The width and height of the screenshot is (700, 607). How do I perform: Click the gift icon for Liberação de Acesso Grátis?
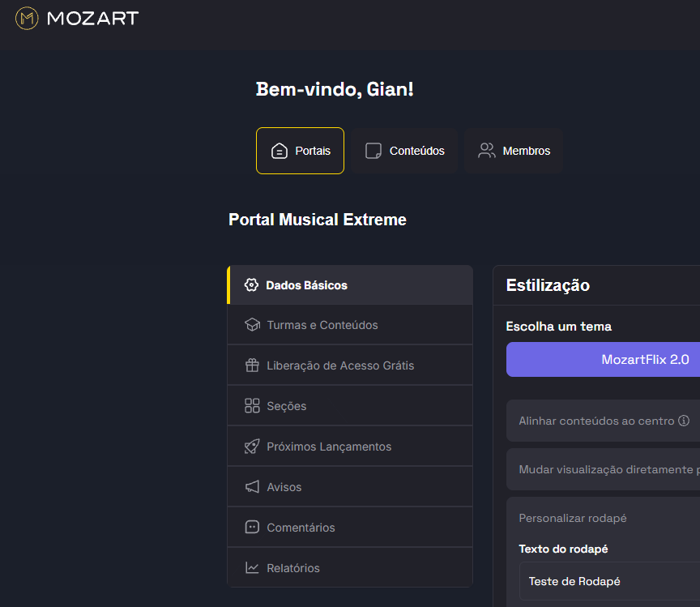[x=252, y=365]
